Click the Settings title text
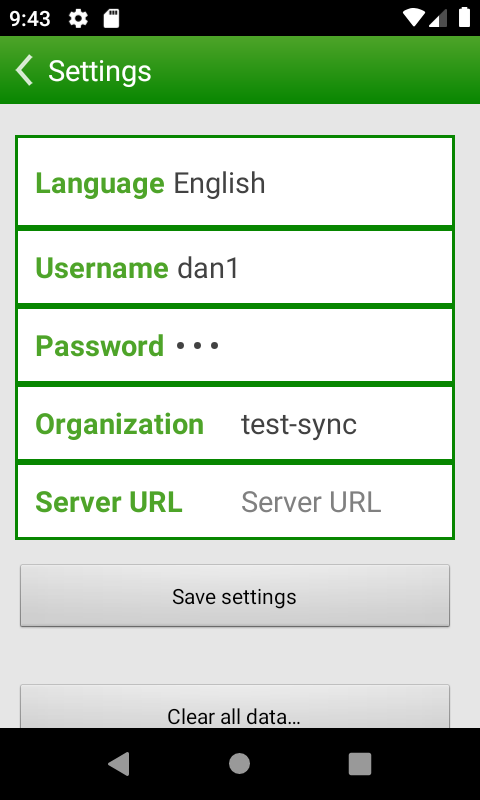This screenshot has width=480, height=800. (99, 71)
